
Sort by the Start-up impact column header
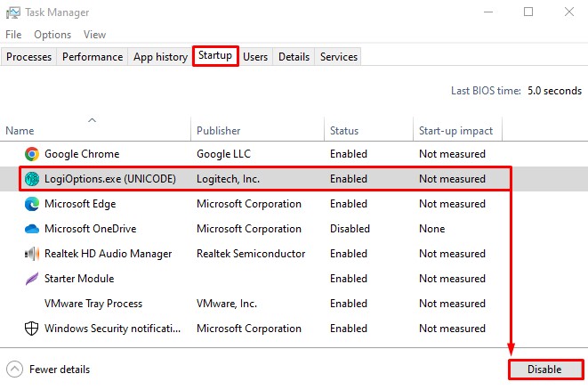click(x=456, y=131)
